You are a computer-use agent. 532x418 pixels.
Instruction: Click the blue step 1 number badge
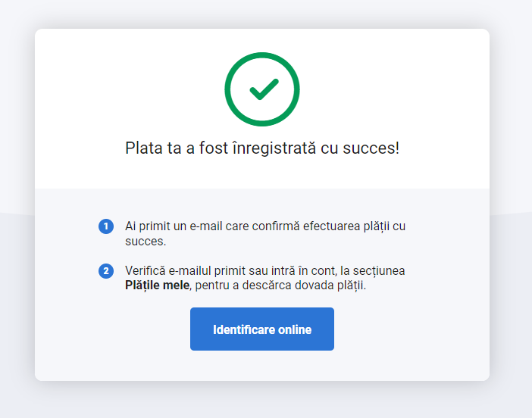[x=106, y=226]
